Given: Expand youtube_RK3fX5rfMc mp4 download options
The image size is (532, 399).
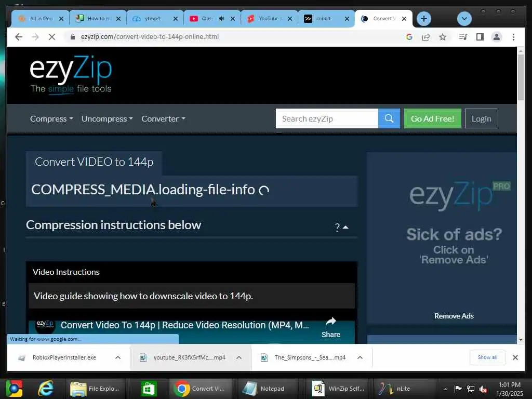Looking at the screenshot, I should pyautogui.click(x=239, y=357).
